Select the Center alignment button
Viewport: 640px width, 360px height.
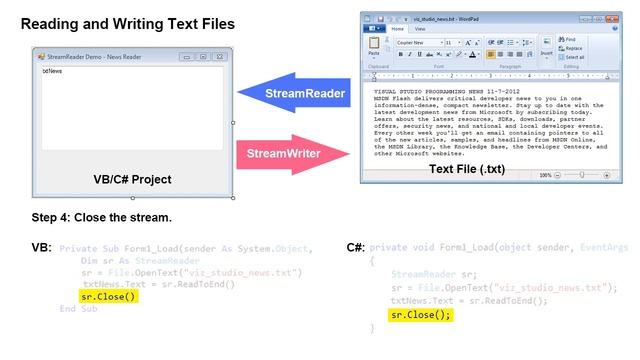pyautogui.click(x=500, y=54)
